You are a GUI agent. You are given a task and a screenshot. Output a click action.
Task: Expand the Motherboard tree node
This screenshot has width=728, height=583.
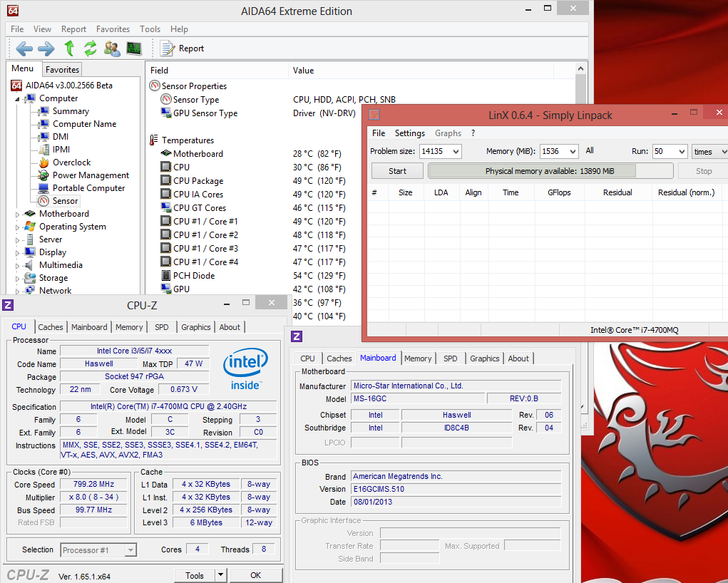pos(19,214)
